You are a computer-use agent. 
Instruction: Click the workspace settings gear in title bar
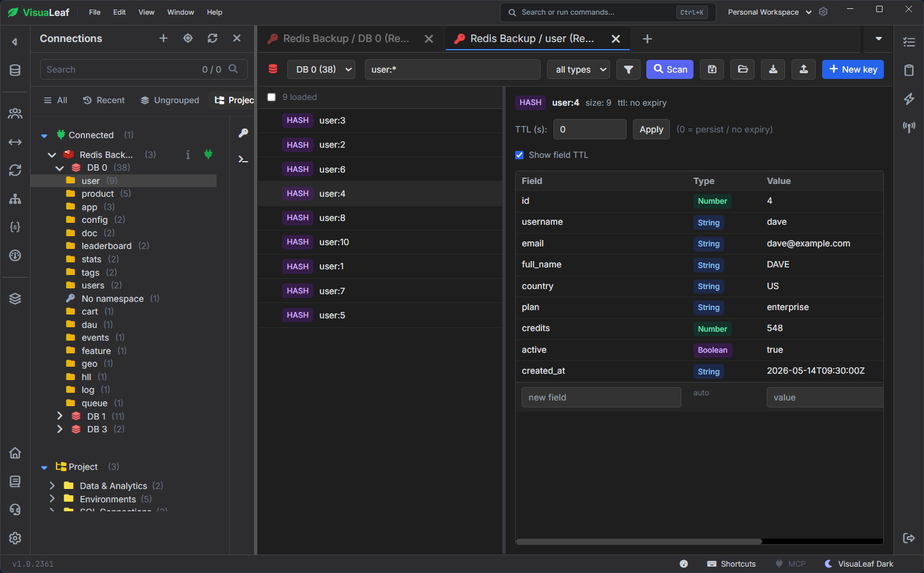click(x=823, y=11)
